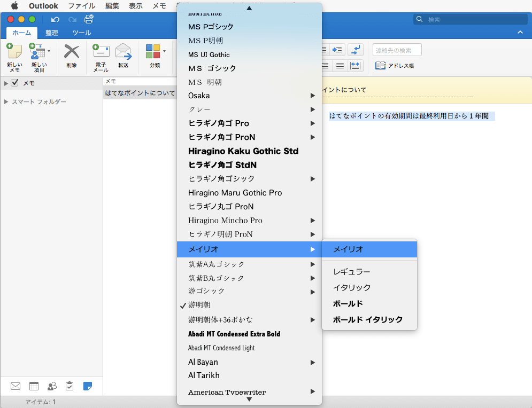Open the Categorize dropdown arrow

(x=164, y=51)
